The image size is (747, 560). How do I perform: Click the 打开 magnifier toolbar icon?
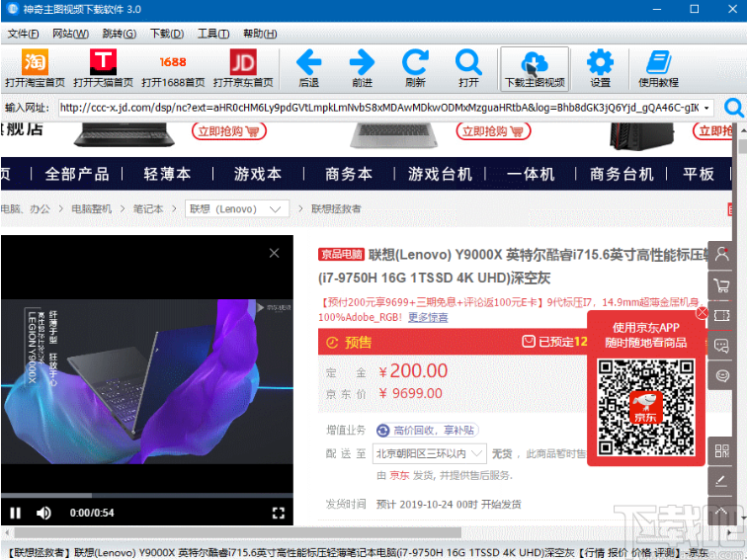tap(468, 68)
